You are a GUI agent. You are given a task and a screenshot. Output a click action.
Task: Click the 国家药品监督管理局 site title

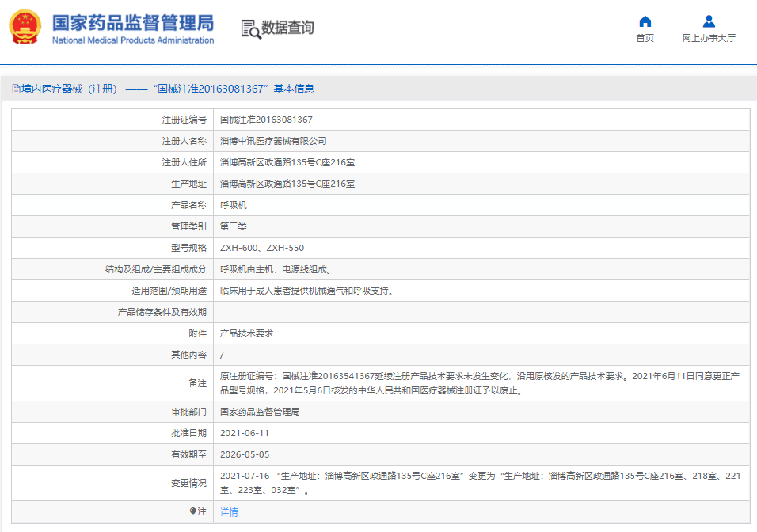click(x=132, y=21)
